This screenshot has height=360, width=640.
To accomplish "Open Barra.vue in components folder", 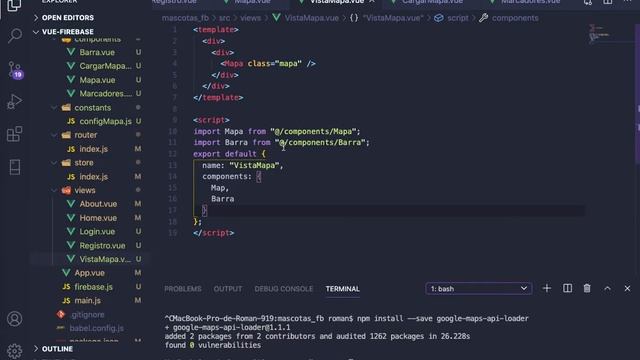I will [97, 52].
